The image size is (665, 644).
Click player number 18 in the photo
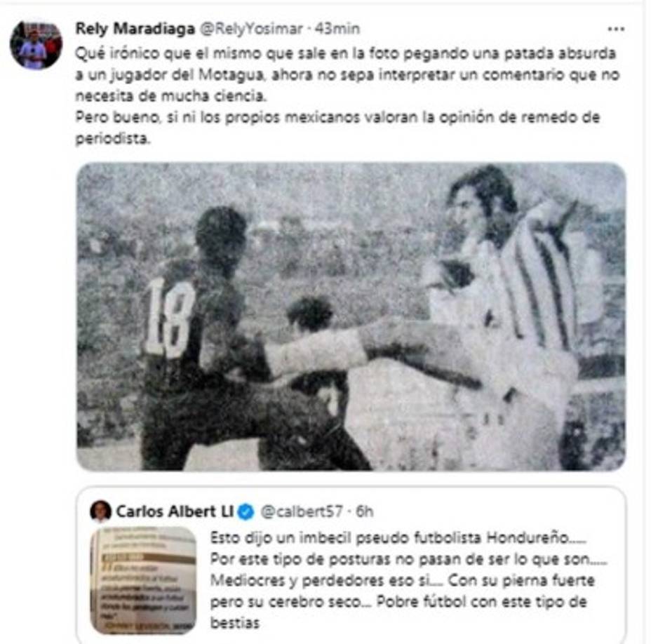[x=170, y=317]
